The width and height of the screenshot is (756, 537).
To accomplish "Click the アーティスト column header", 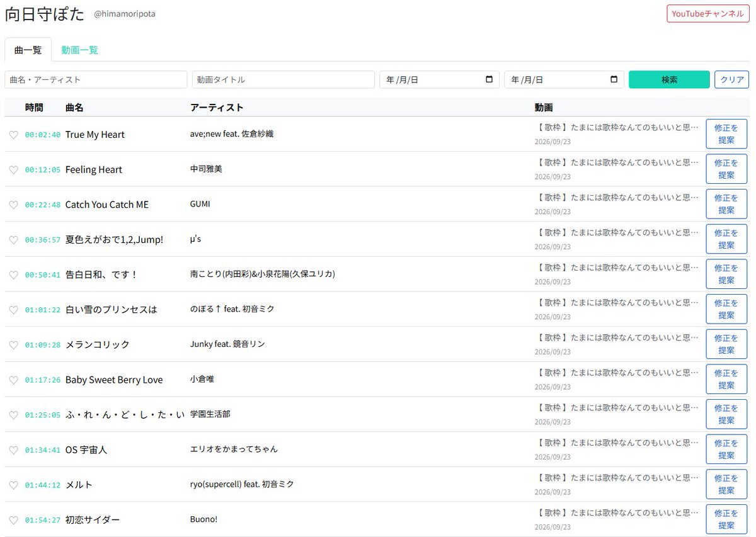I will pos(217,108).
